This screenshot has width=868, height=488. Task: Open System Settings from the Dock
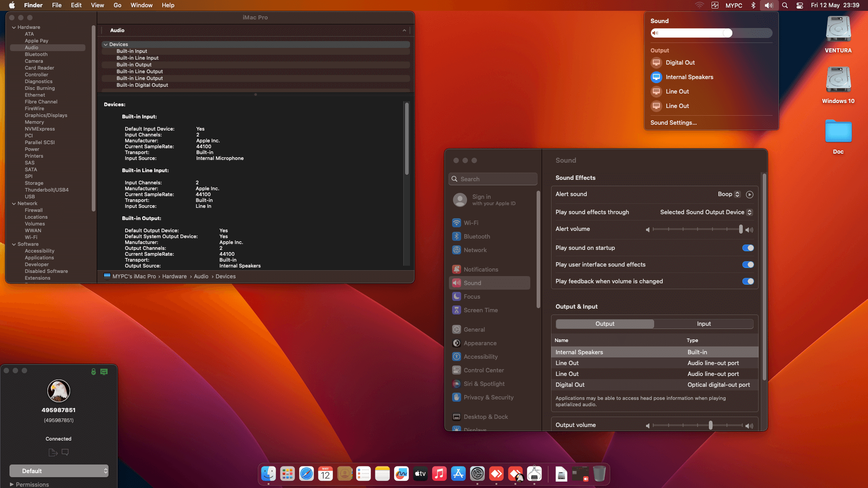[x=477, y=474]
